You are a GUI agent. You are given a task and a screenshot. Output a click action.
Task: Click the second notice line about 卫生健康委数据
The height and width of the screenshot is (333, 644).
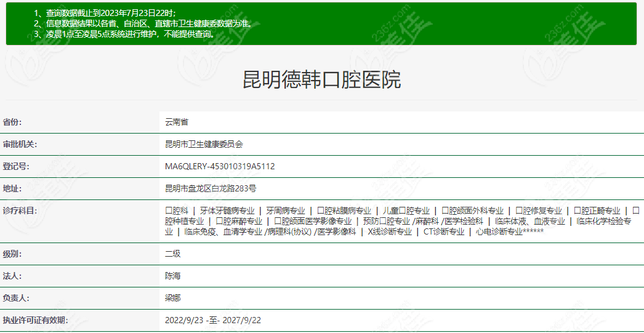click(143, 23)
